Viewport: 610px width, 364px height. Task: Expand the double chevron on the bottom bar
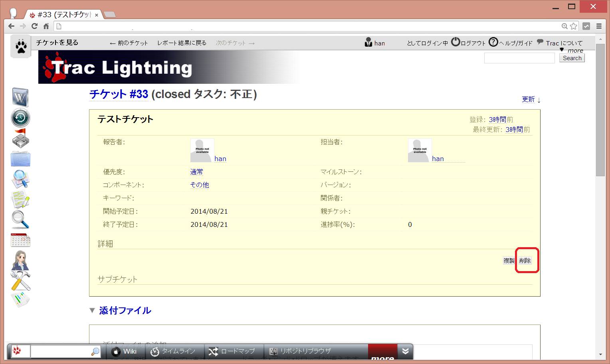(405, 351)
